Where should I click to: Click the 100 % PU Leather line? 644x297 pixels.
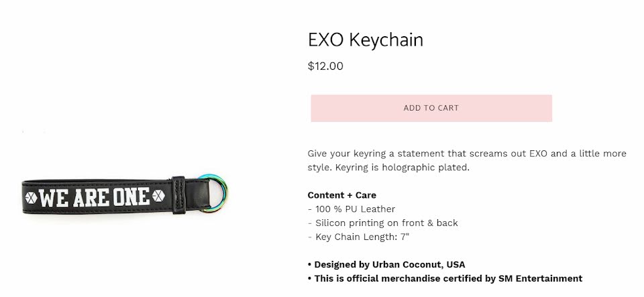click(352, 209)
